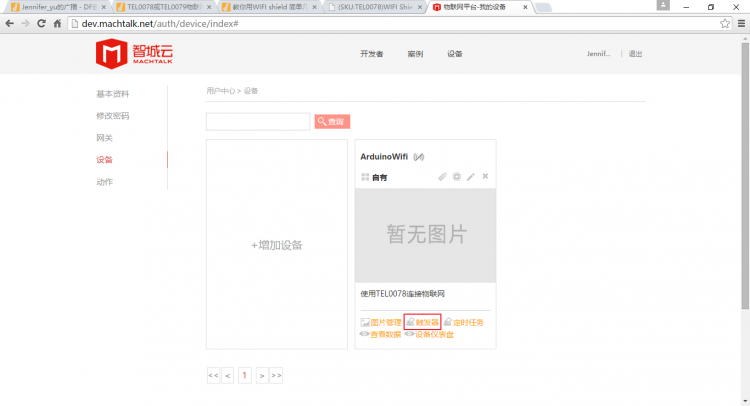Viewport: 750px width, 406px height.
Task: Click the browser back arrow
Action: click(10, 23)
